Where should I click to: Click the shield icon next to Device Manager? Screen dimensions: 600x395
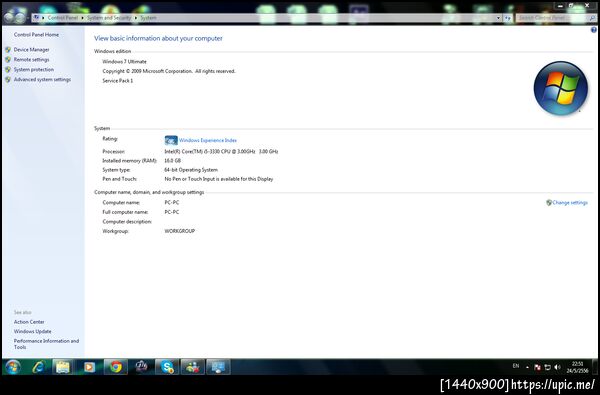coord(8,50)
